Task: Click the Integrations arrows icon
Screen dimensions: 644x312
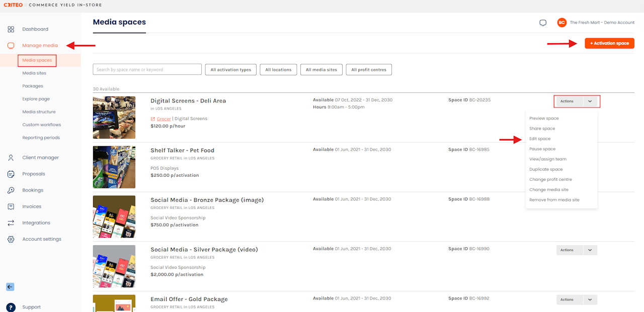Action: [11, 223]
